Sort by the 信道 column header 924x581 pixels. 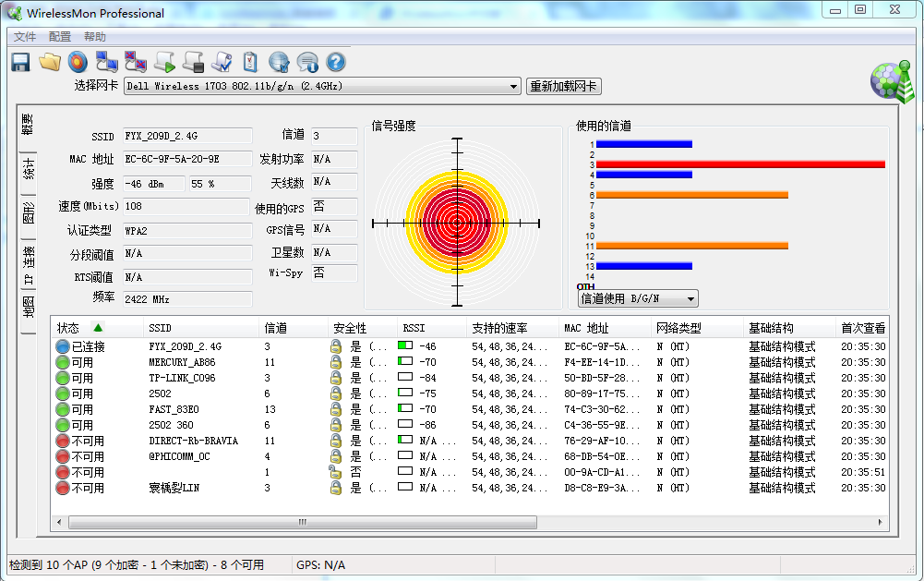293,328
